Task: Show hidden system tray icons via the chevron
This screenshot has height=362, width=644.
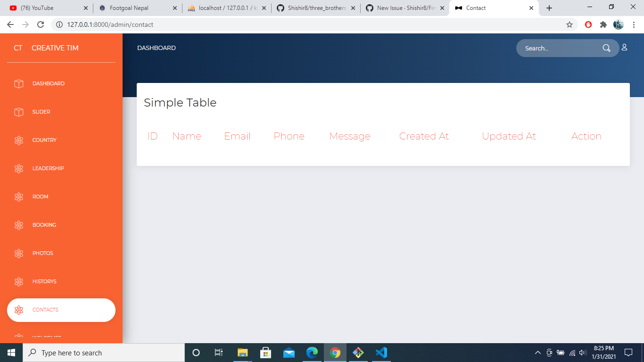Action: [x=537, y=353]
